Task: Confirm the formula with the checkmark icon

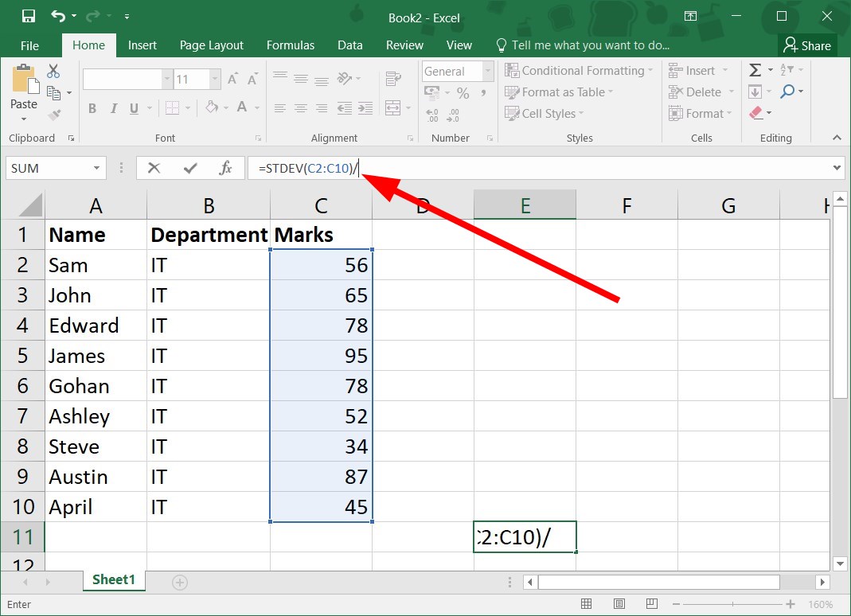Action: click(x=190, y=168)
